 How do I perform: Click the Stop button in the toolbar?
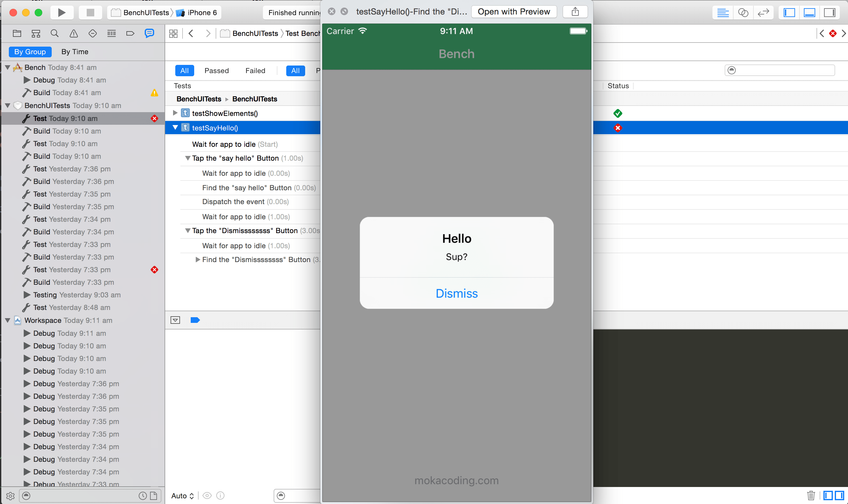coord(90,13)
